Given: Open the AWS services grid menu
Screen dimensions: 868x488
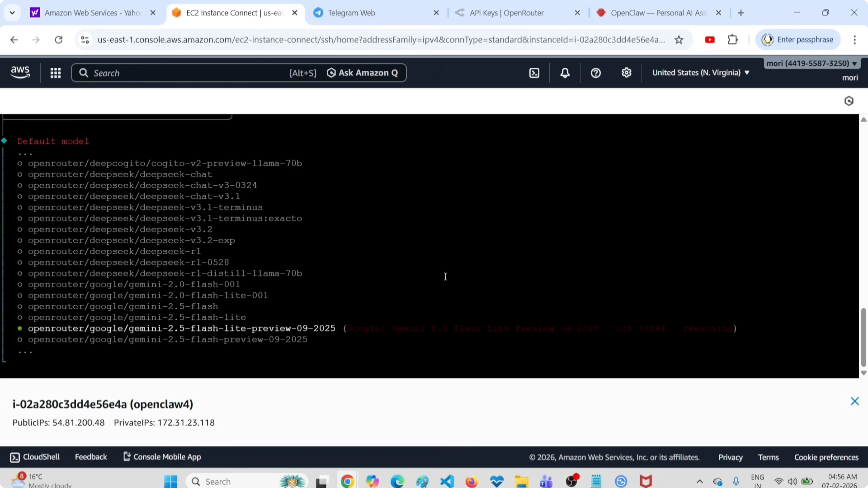Looking at the screenshot, I should pos(55,73).
